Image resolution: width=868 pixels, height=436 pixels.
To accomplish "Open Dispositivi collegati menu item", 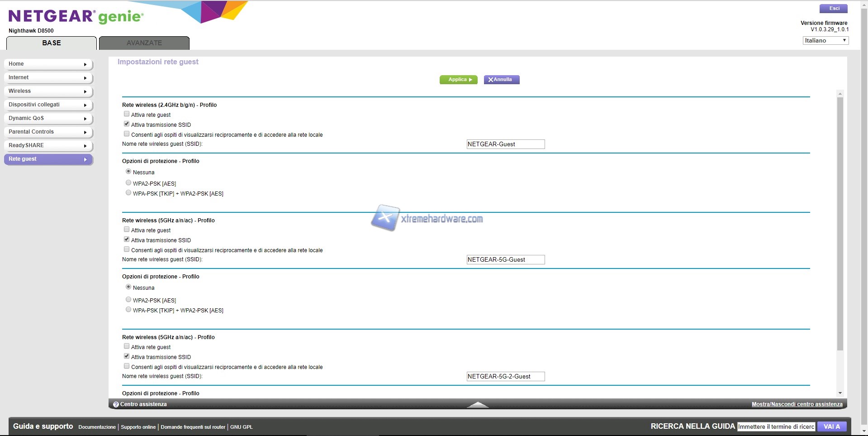I will tap(48, 105).
